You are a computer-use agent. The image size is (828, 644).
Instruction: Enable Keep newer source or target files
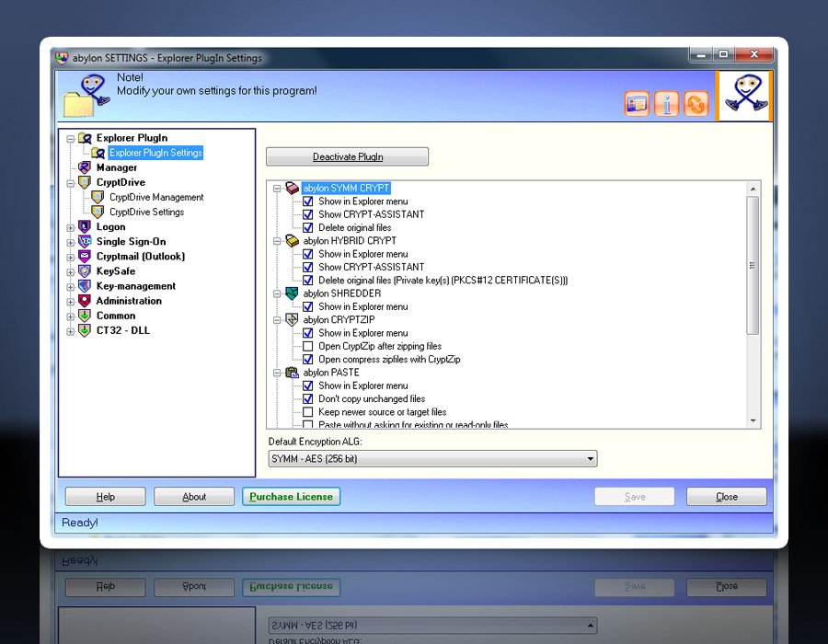coord(308,412)
